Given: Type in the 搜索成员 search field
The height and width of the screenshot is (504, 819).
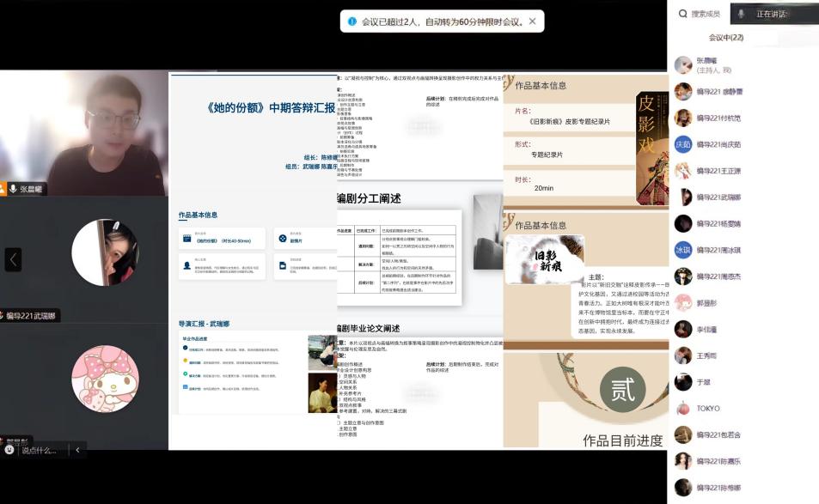Looking at the screenshot, I should pos(706,14).
